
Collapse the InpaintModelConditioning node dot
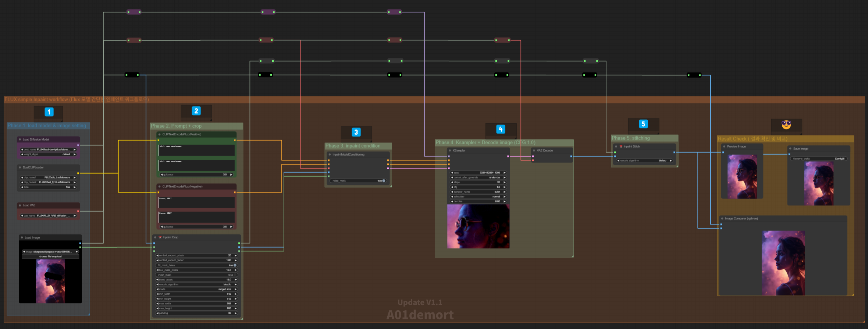click(330, 155)
